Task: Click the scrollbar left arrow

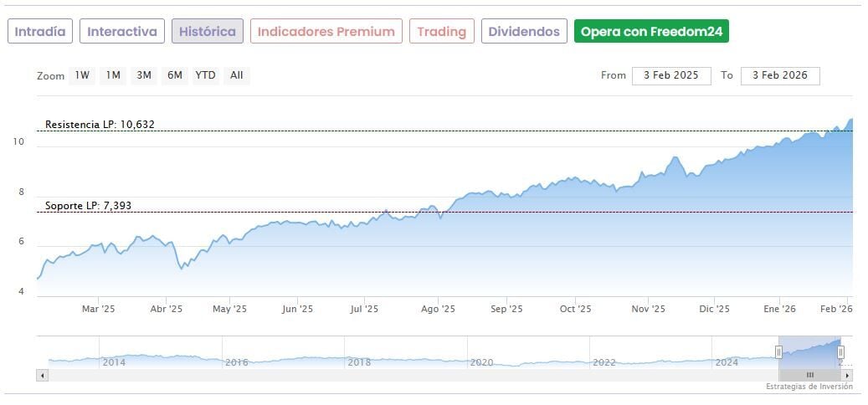Action: (41, 375)
